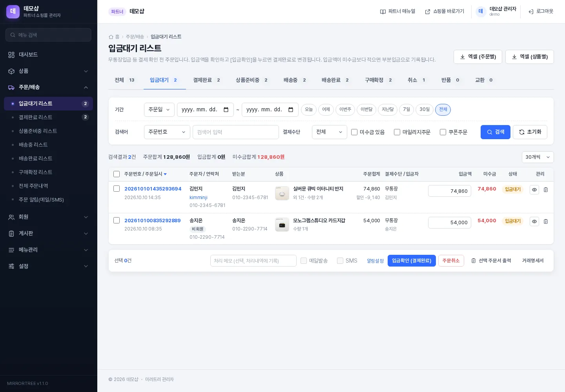This screenshot has height=392, width=565.
Task: Click the 회원 members sidebar icon
Action: click(x=11, y=217)
